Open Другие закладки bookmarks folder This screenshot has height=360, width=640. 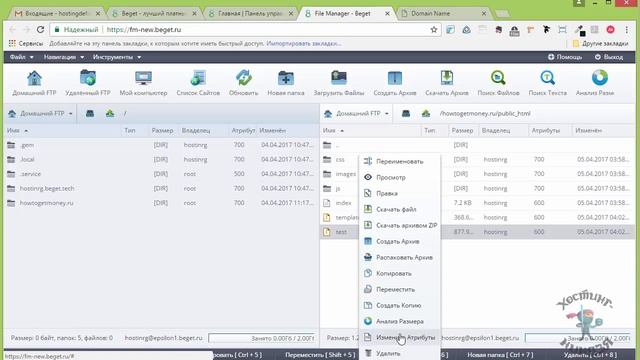pos(600,43)
